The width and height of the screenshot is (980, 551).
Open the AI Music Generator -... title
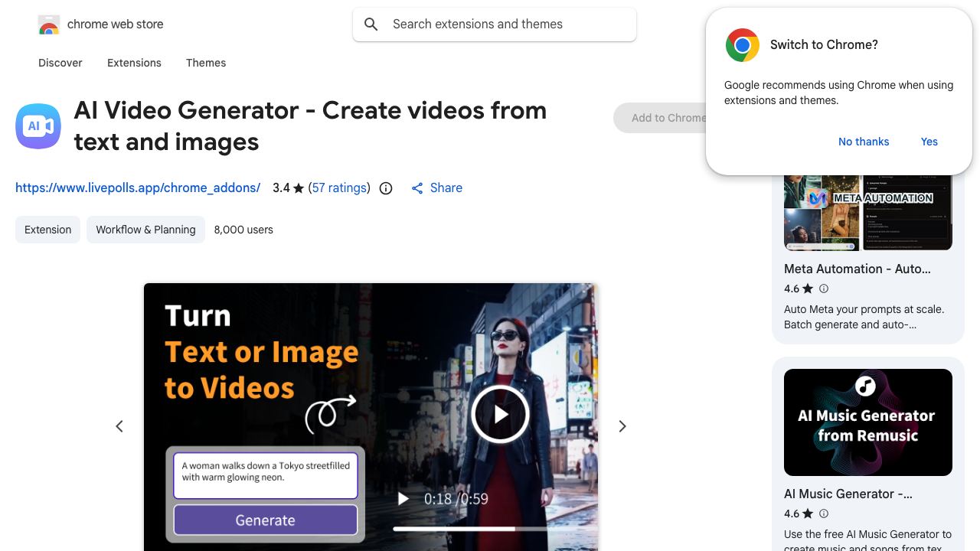(x=848, y=494)
